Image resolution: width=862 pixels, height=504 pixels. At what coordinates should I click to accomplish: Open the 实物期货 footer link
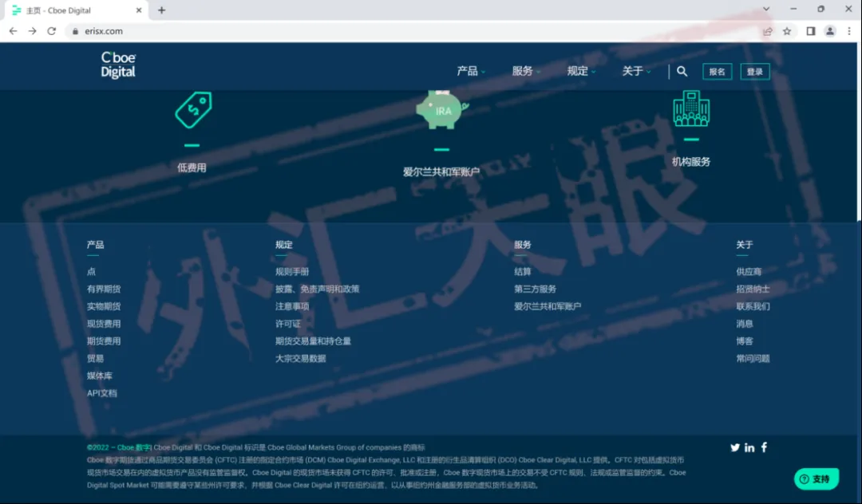click(x=103, y=306)
